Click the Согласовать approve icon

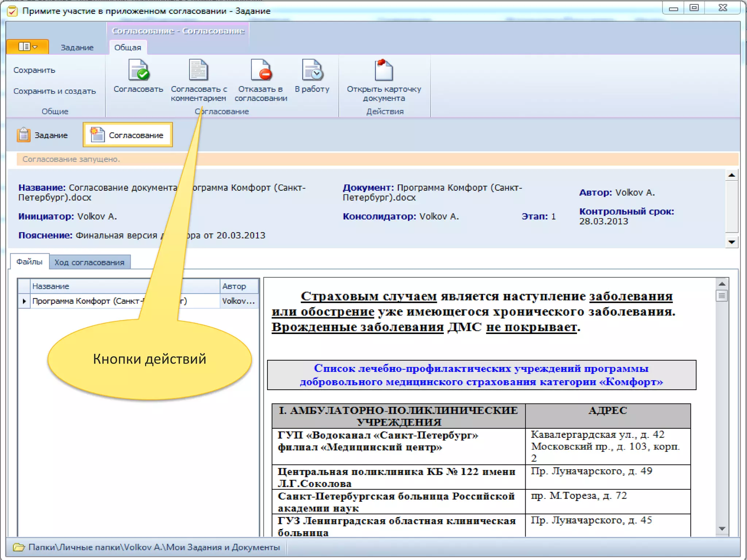tap(138, 70)
